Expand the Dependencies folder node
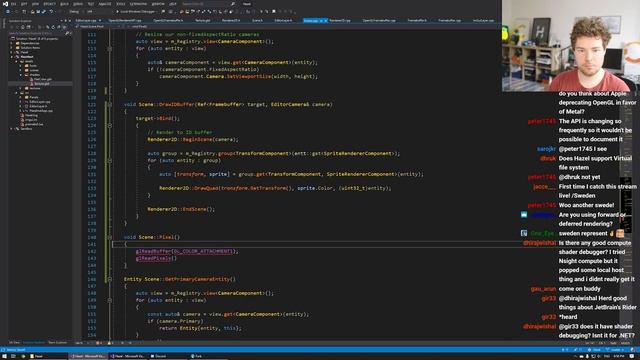 11,43
